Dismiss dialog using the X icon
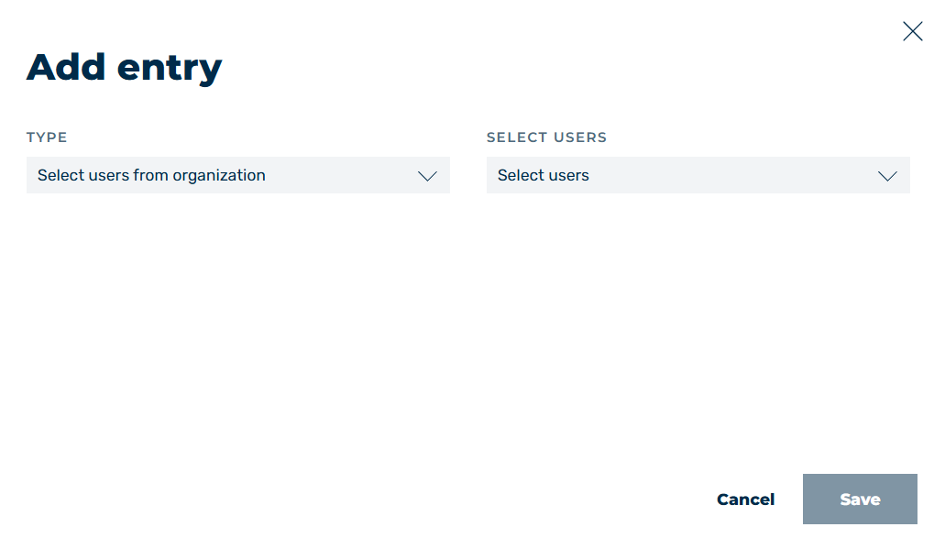The height and width of the screenshot is (560, 945). pos(912,31)
